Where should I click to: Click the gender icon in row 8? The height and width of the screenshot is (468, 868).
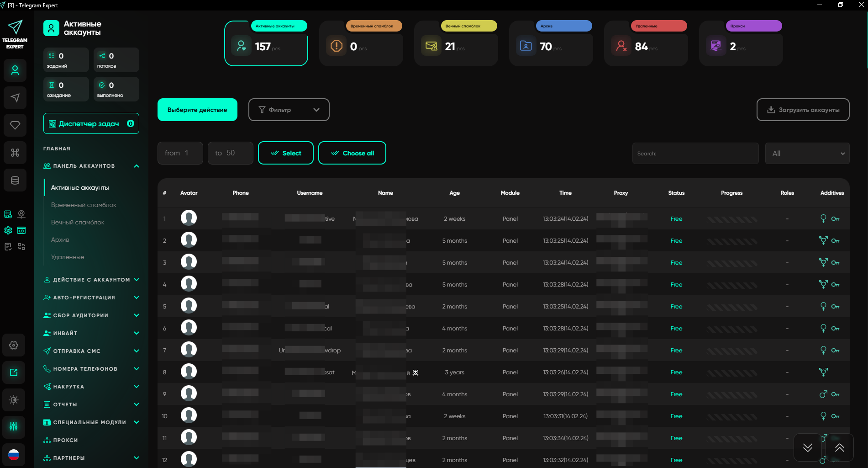click(823, 372)
